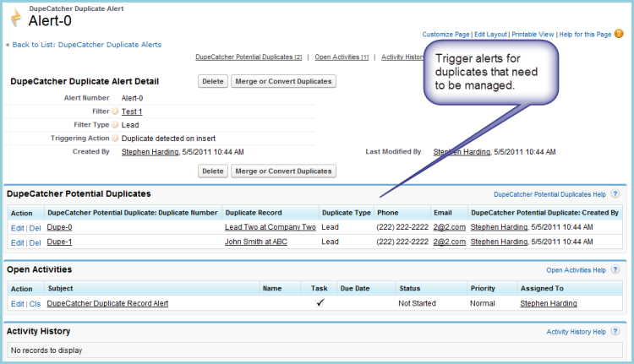Screen dimensions: 634x364
Task: Click the Merge or Convert Duplicates button below Created By
Action: tap(283, 171)
